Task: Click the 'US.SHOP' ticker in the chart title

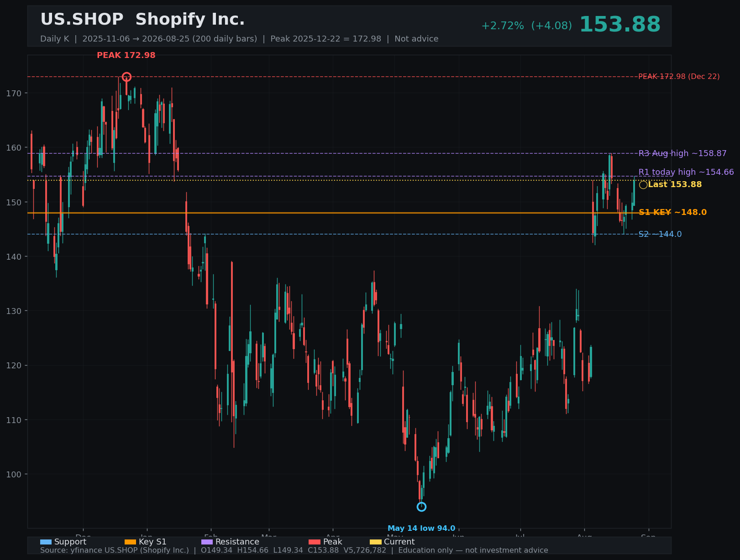Action: pos(82,20)
